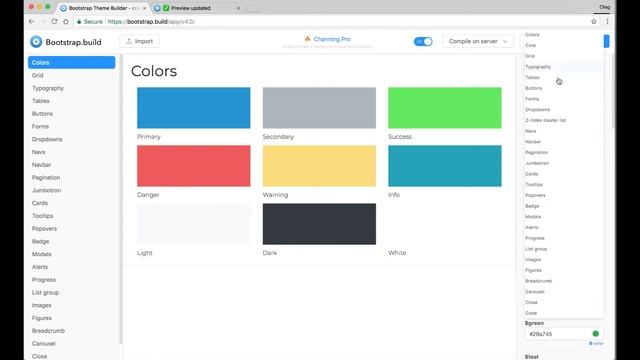
Task: Open Alerts in the left sidebar
Action: (40, 267)
